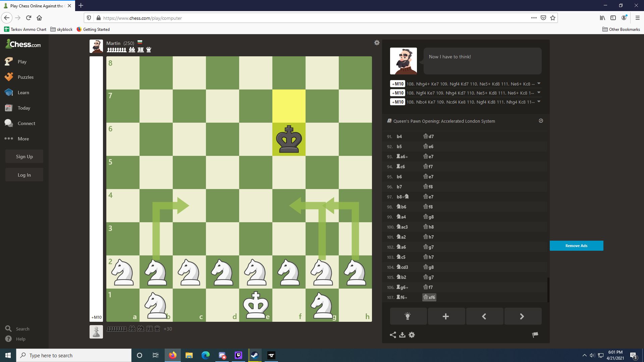Open the opening explorer compass icon
The image size is (644, 362).
[541, 121]
